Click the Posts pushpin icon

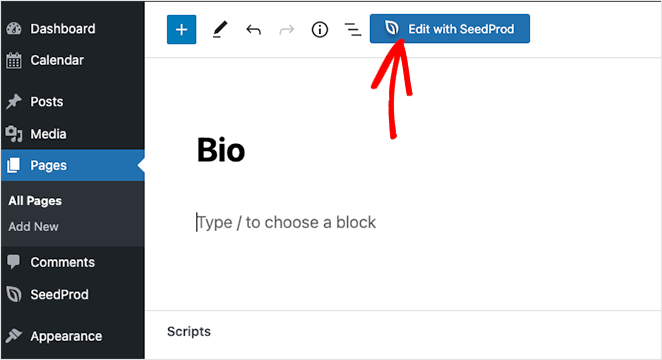14,102
